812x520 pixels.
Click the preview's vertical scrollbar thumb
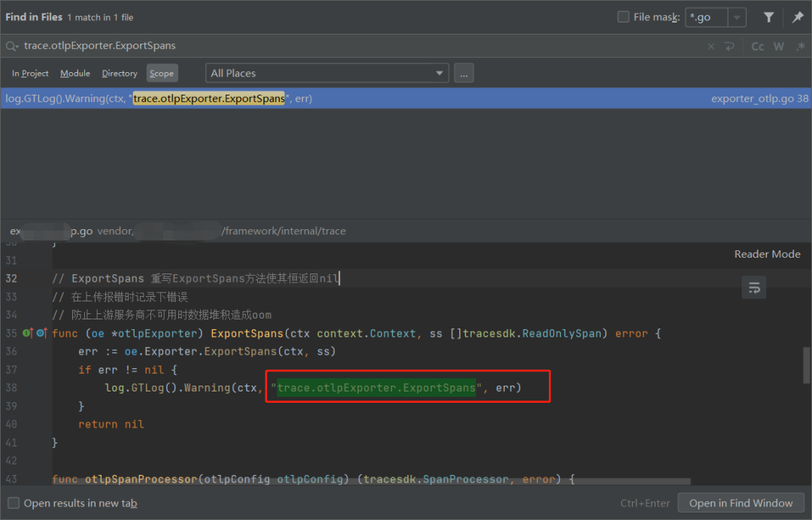click(806, 365)
